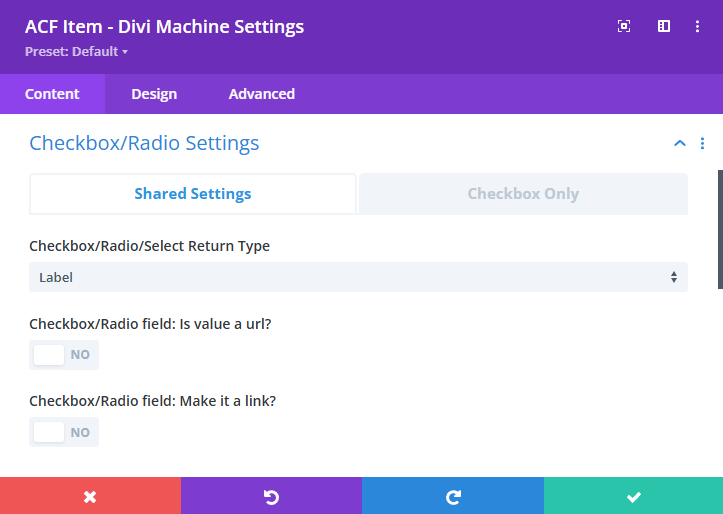Click the 'ACF Item - Divi Machine Settings' title
This screenshot has width=723, height=514.
tap(165, 27)
